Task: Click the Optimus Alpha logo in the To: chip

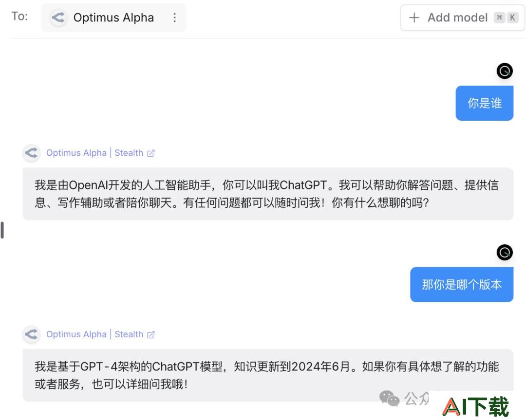Action: 58,18
